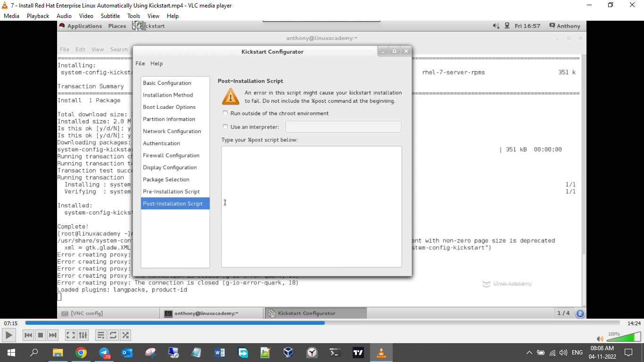This screenshot has width=644, height=362.
Task: Toggle VLC loop mode
Action: point(113,335)
